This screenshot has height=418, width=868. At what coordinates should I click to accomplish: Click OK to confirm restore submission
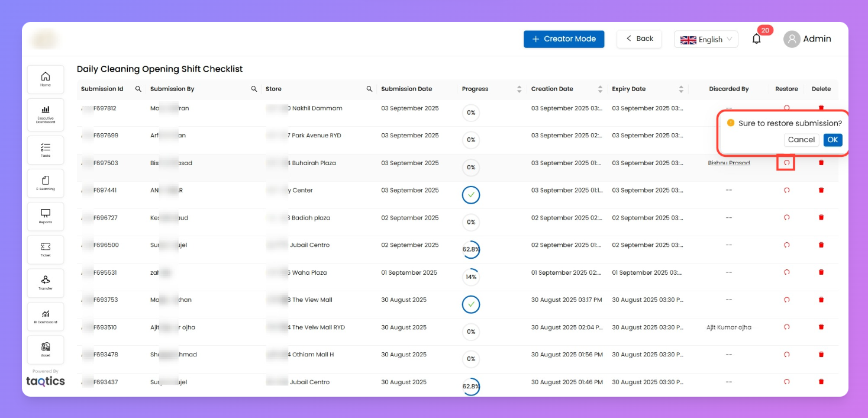tap(832, 140)
